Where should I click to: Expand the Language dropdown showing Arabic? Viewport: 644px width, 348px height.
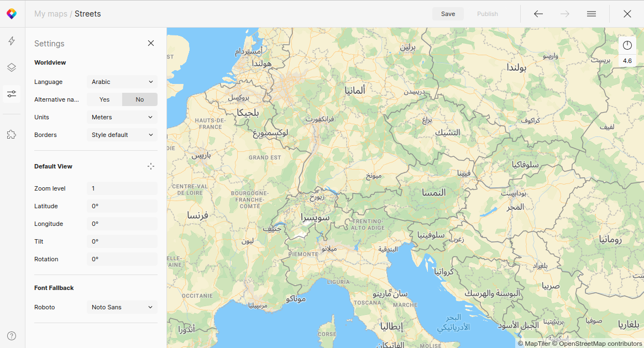point(122,82)
